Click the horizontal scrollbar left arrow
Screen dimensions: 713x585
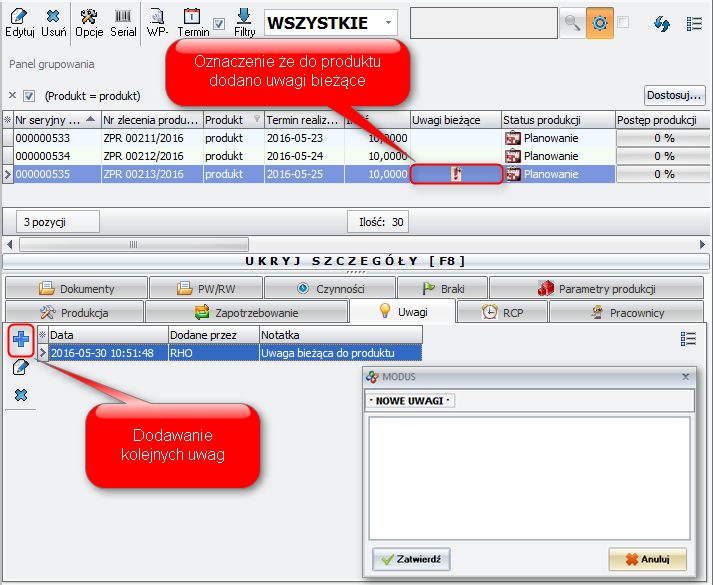click(x=10, y=245)
